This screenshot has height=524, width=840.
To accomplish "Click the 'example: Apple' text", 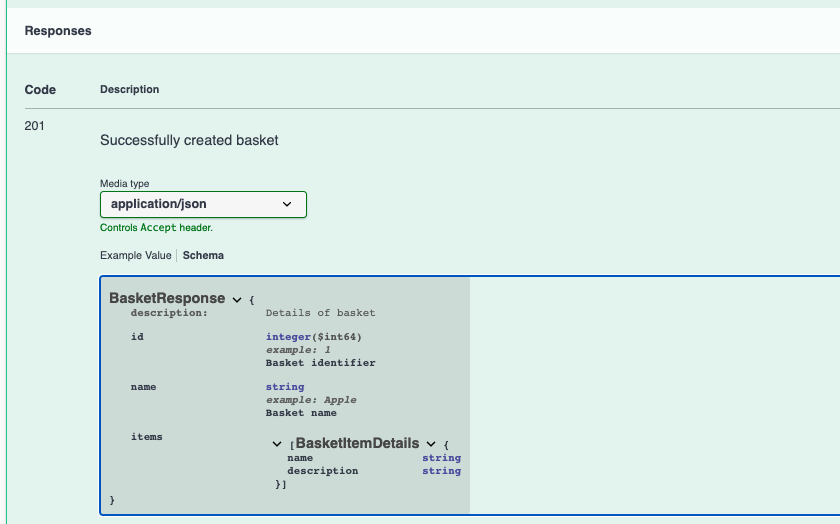I will click(x=311, y=400).
